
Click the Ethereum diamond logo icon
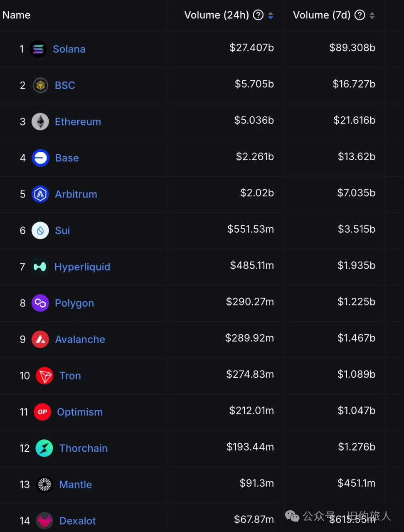[x=40, y=122]
